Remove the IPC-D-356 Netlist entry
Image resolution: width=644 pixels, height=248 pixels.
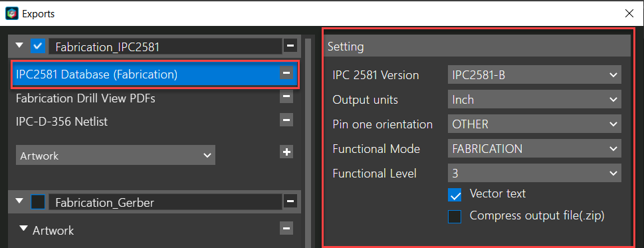pyautogui.click(x=286, y=121)
